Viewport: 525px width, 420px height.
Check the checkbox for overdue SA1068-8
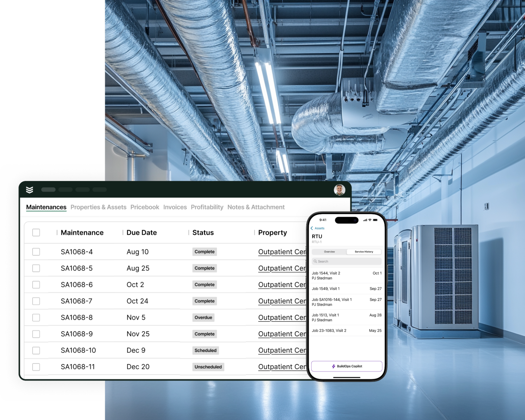click(x=36, y=318)
